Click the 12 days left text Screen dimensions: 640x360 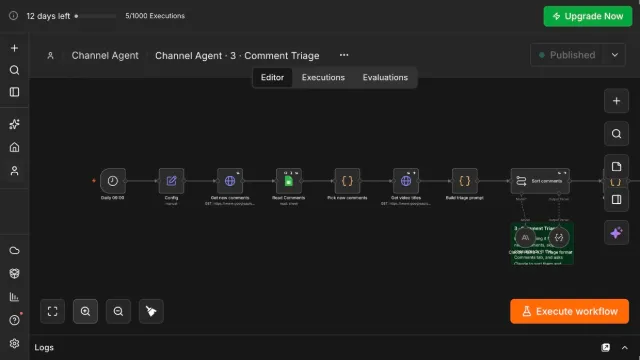(x=48, y=16)
